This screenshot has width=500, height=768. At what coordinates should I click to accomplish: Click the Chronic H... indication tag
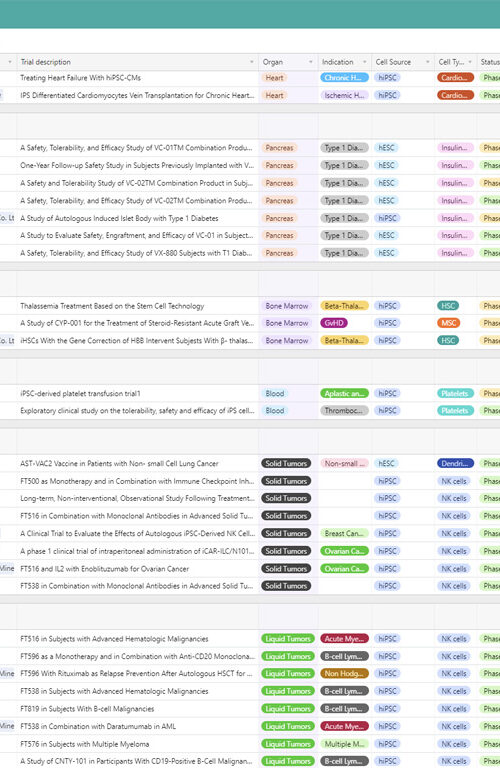tap(344, 78)
